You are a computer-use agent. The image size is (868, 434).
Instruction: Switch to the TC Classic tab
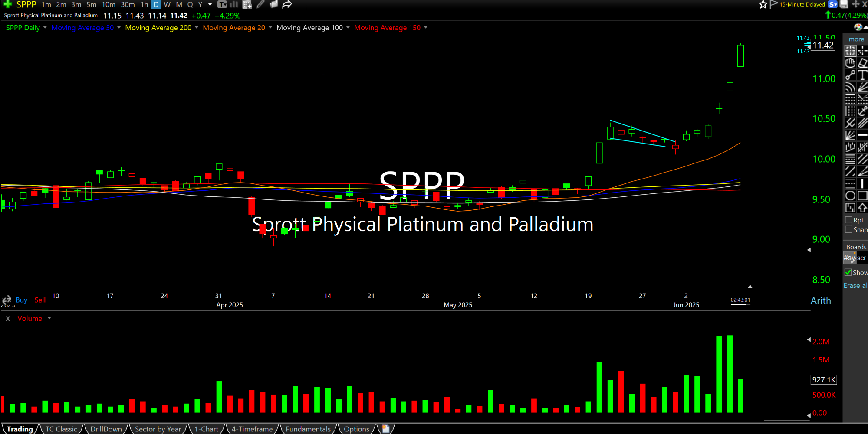click(x=61, y=429)
